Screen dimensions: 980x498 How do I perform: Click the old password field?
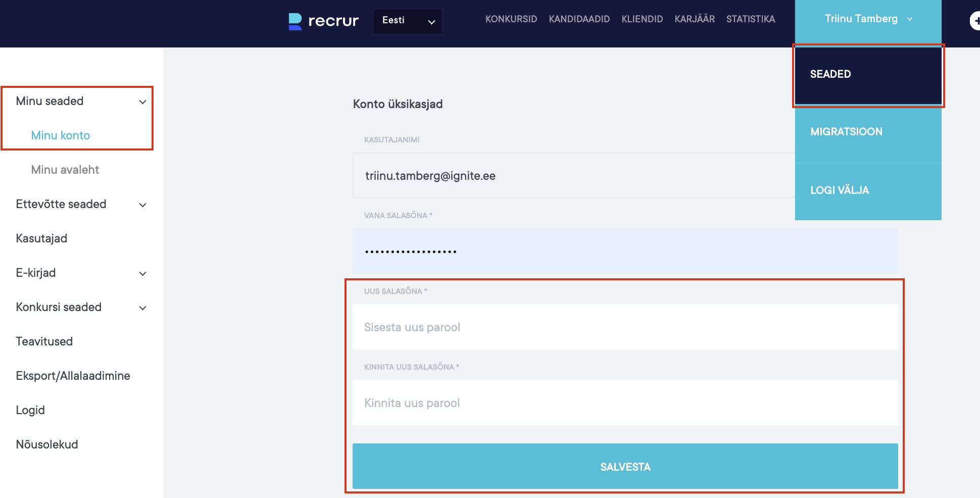tap(625, 252)
